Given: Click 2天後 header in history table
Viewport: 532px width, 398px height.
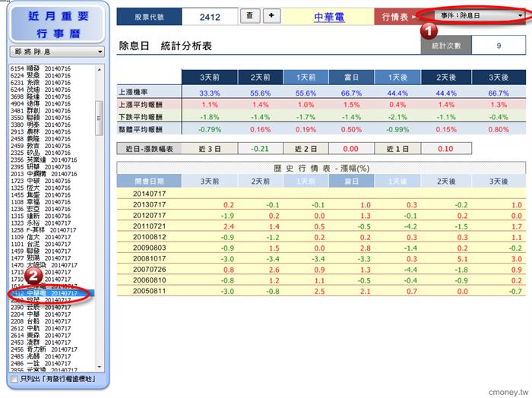Looking at the screenshot, I should pyautogui.click(x=446, y=182).
